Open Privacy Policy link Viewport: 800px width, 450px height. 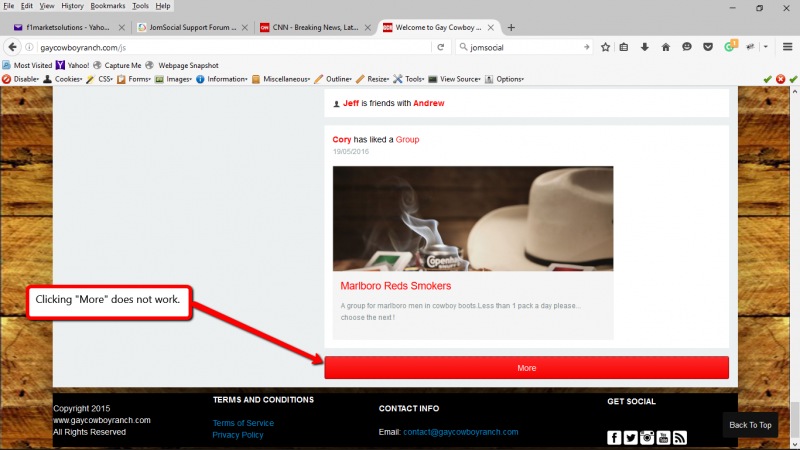point(238,435)
